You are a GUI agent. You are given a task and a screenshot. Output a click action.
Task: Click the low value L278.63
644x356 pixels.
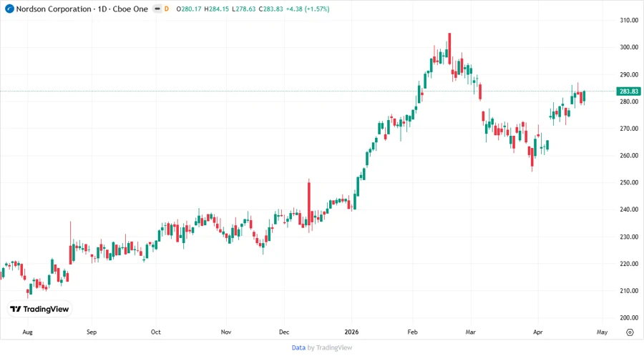tap(243, 9)
